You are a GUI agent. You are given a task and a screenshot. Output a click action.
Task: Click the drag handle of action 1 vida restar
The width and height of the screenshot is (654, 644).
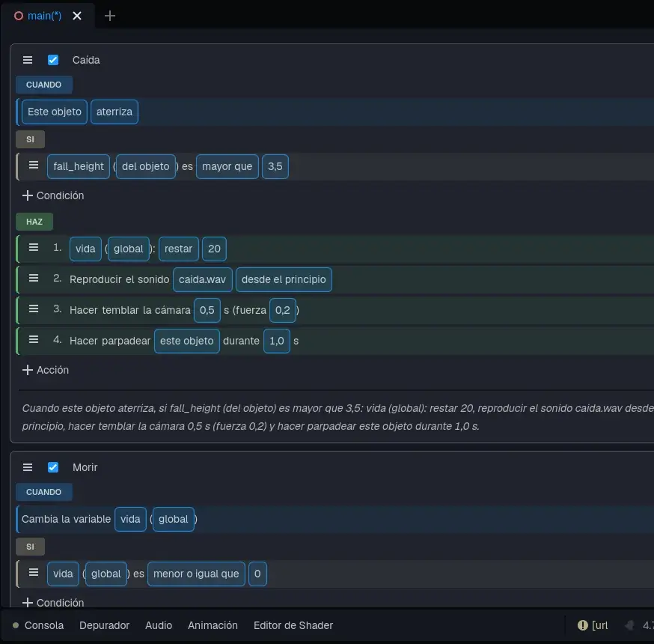[x=34, y=248]
